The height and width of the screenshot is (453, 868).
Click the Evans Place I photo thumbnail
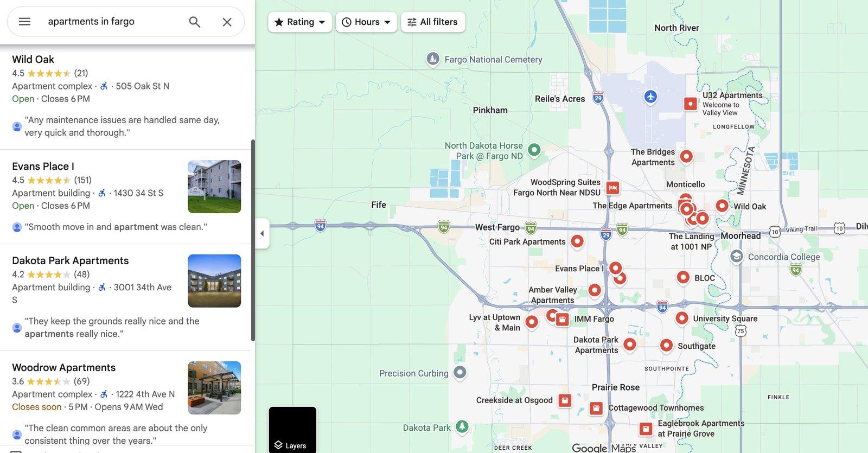214,187
